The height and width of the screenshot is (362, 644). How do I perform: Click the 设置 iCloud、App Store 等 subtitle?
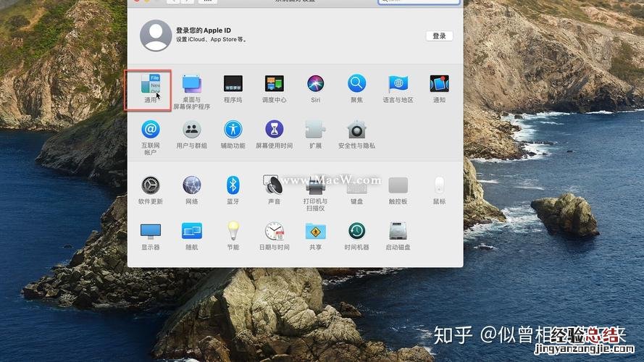click(x=211, y=39)
